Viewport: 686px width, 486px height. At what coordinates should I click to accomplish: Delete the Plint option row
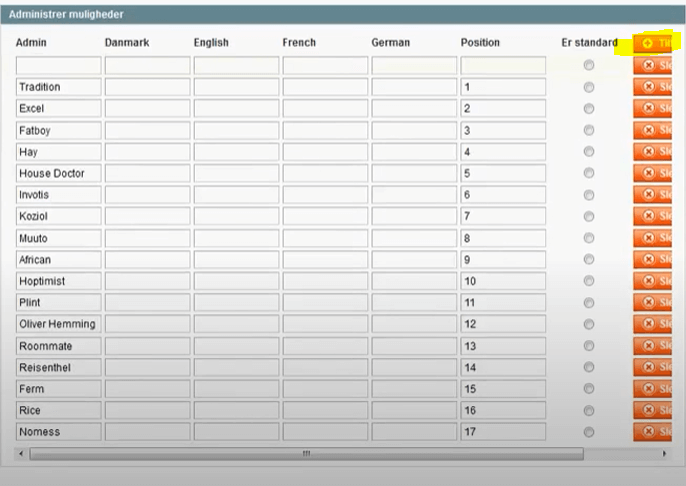point(652,302)
